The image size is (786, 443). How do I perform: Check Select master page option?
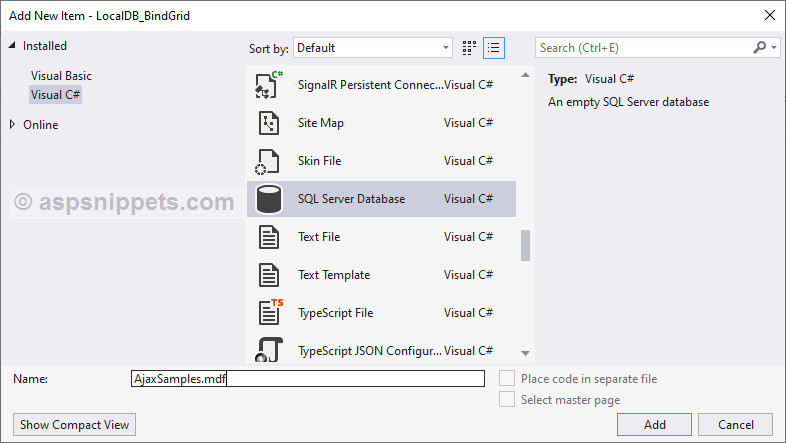[x=507, y=399]
